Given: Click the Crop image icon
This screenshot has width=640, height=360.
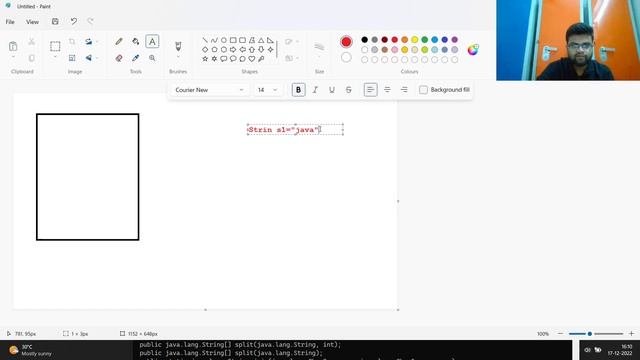Looking at the screenshot, I should 72,41.
